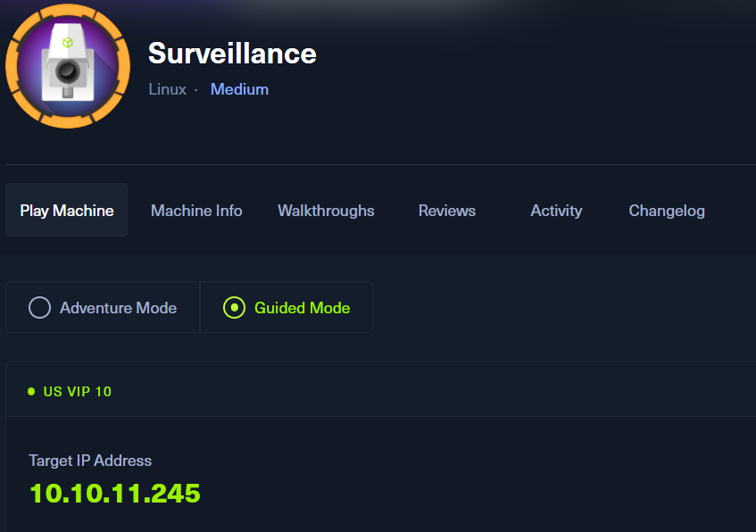Click the Adventure Mode text label
756x532 pixels.
[118, 308]
